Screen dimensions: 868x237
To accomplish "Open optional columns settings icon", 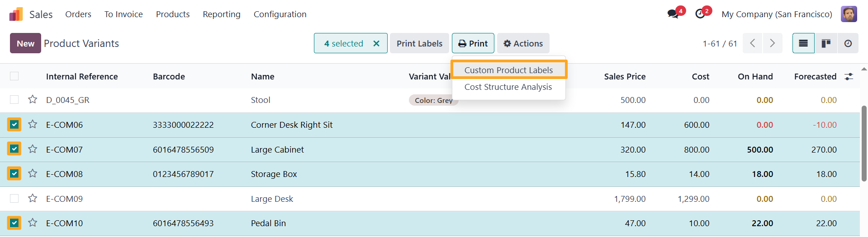I will pyautogui.click(x=849, y=77).
